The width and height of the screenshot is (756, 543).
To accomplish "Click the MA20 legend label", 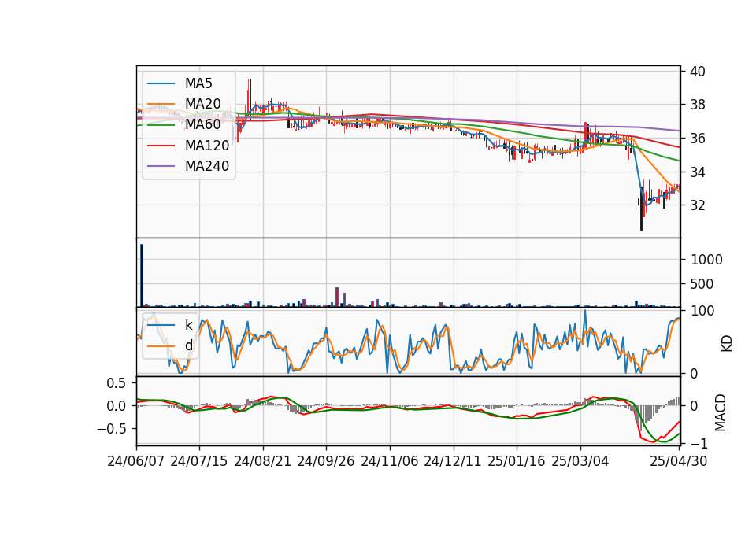I will (202, 104).
